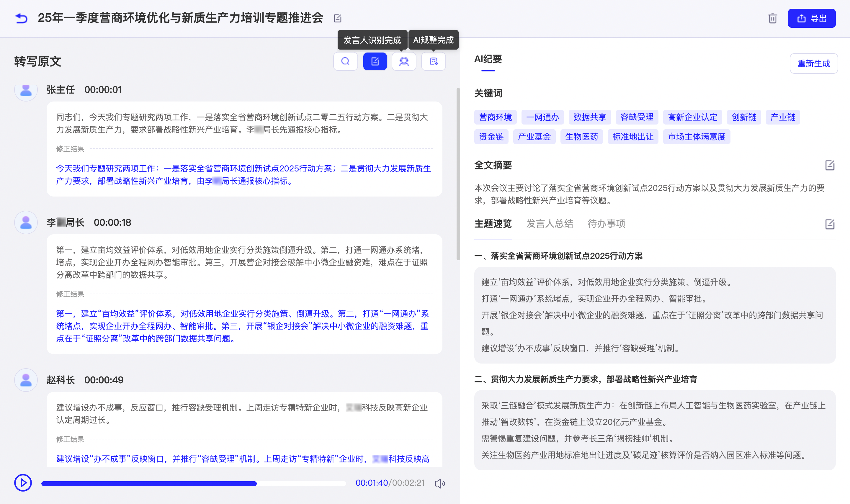Seek on the audio progress bar
The image size is (850, 504).
point(194,484)
